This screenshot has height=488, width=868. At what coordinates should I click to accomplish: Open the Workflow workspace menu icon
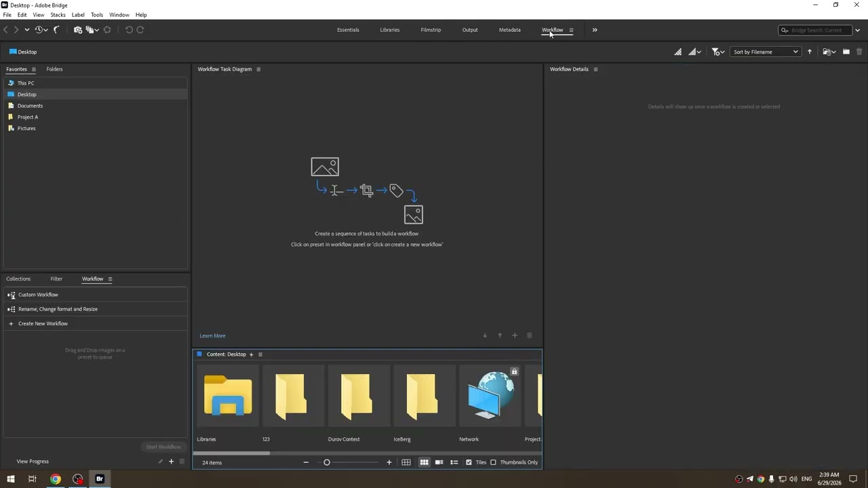(x=571, y=30)
